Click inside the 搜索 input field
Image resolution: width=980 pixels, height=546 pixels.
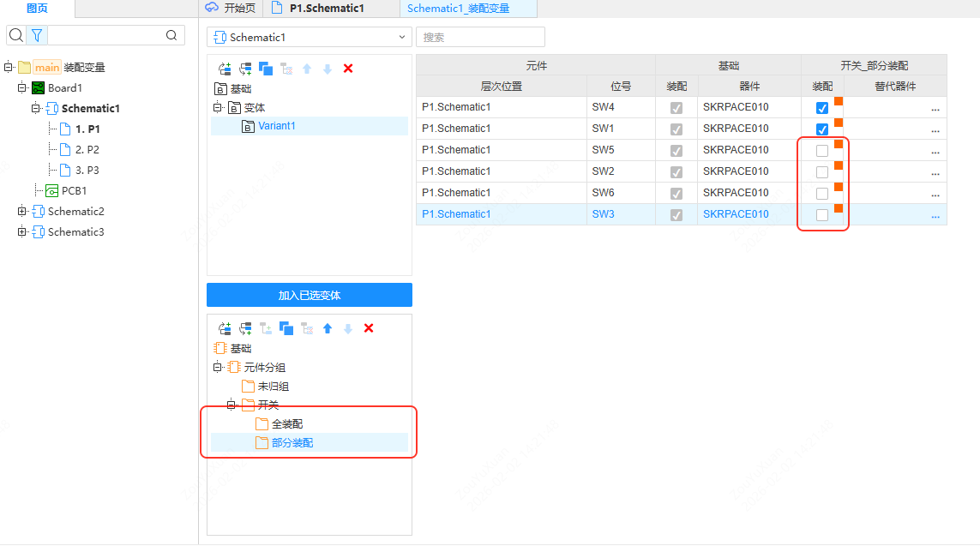[480, 37]
